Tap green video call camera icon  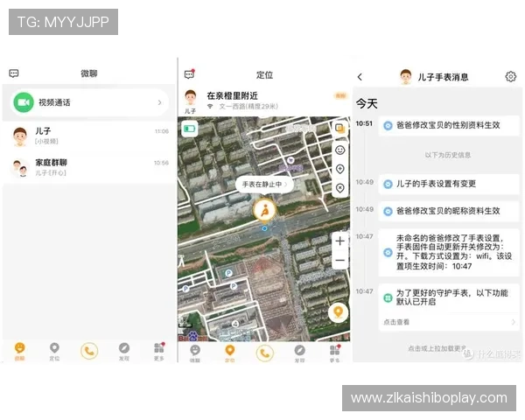point(24,102)
